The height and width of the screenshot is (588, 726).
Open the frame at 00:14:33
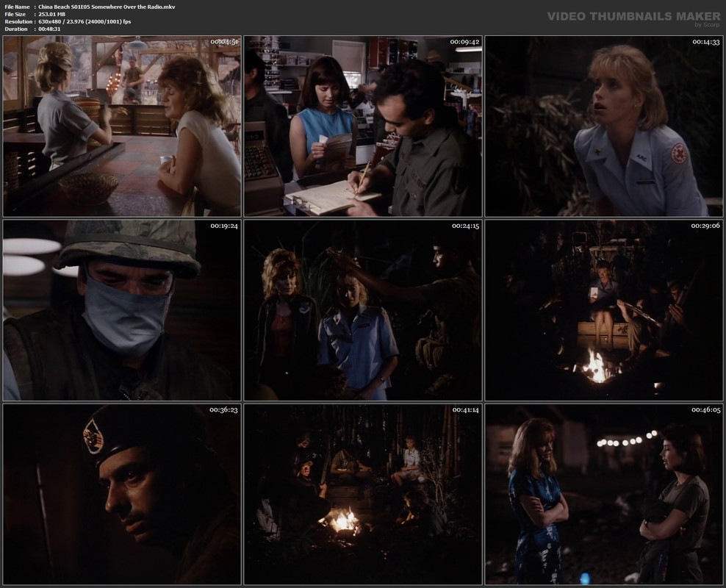click(604, 126)
